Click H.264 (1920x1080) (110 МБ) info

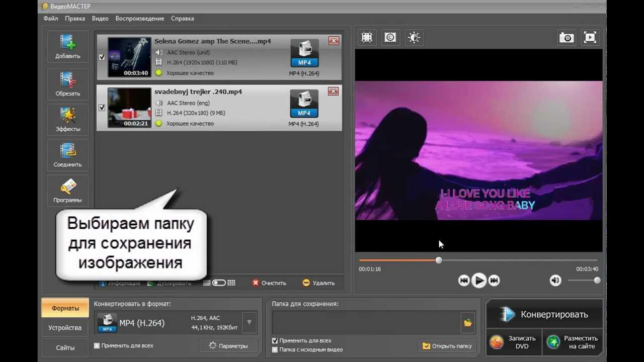tap(202, 63)
